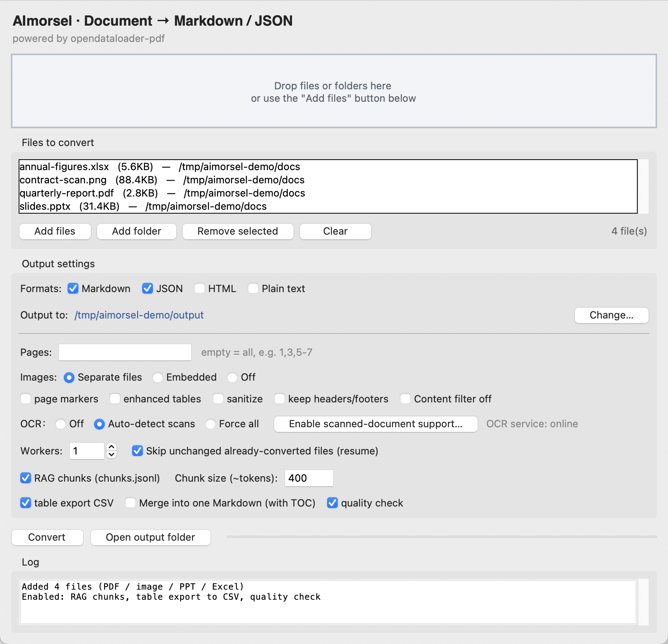668x644 pixels.
Task: Select slides.pptx in file list
Action: [x=328, y=206]
